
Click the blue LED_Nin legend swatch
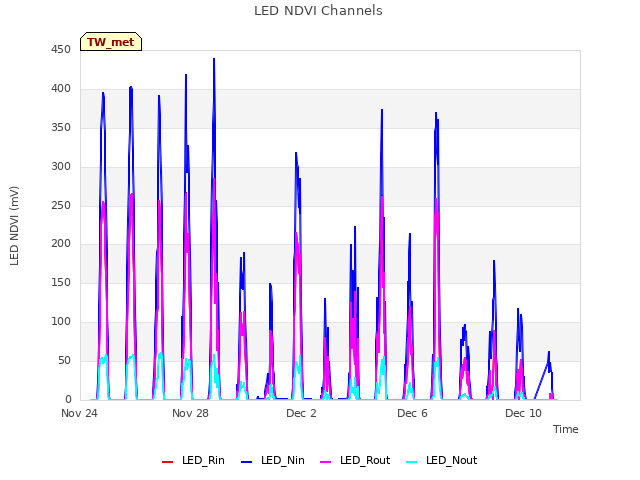pos(247,462)
